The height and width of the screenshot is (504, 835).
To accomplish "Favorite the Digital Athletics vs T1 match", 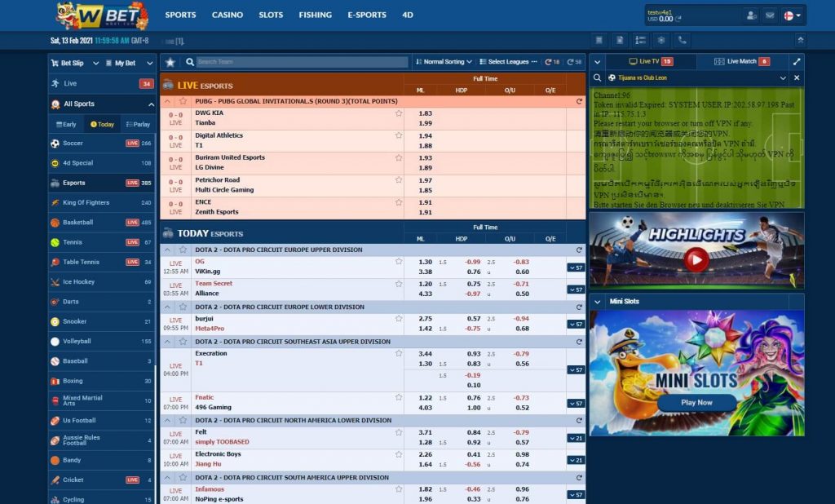I will click(398, 135).
